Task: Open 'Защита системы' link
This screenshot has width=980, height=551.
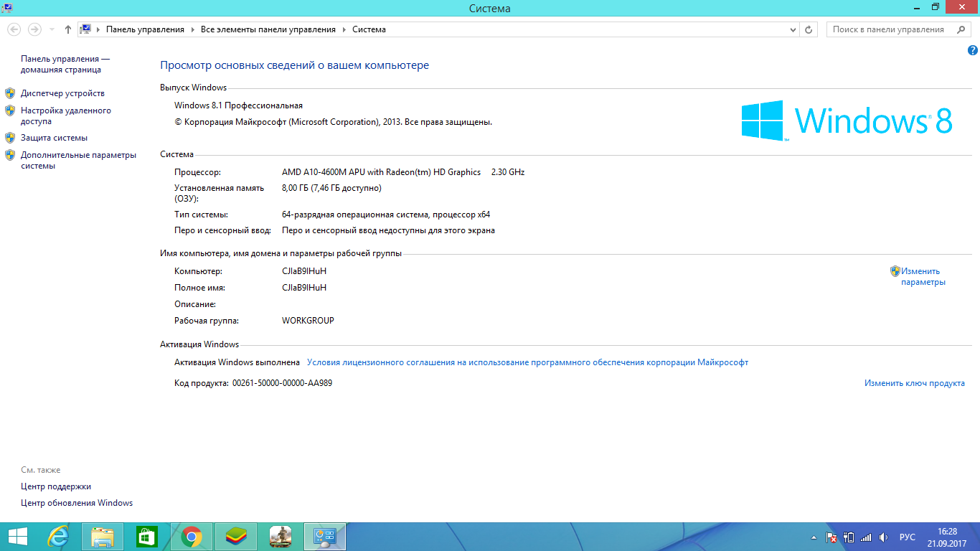Action: click(x=54, y=138)
